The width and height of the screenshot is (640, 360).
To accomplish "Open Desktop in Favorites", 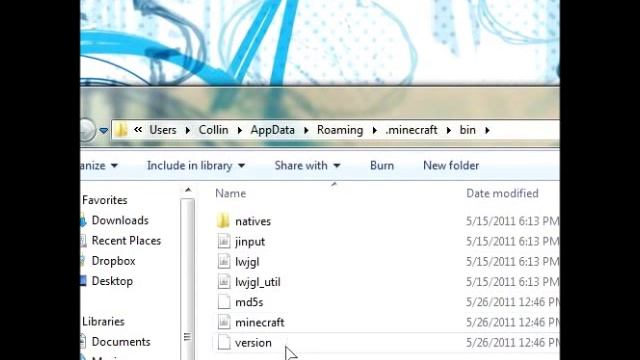I will pyautogui.click(x=112, y=281).
